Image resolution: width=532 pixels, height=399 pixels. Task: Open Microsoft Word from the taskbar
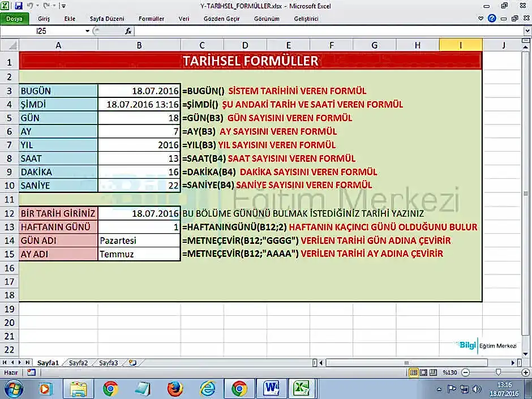pos(271,389)
